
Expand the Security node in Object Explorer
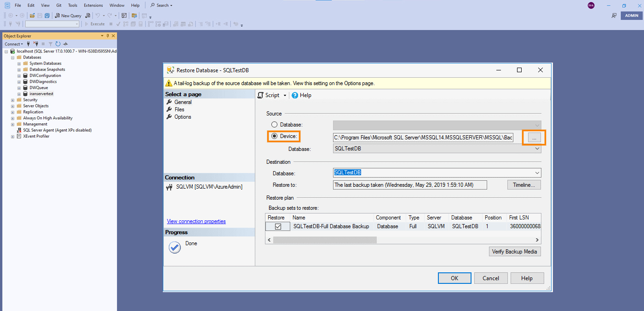(x=13, y=100)
